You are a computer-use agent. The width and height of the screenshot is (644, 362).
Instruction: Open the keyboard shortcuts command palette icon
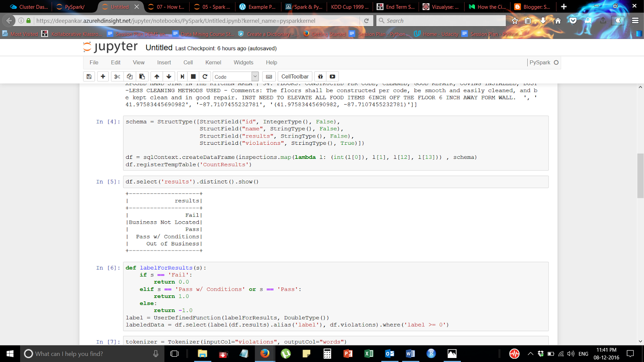point(269,76)
